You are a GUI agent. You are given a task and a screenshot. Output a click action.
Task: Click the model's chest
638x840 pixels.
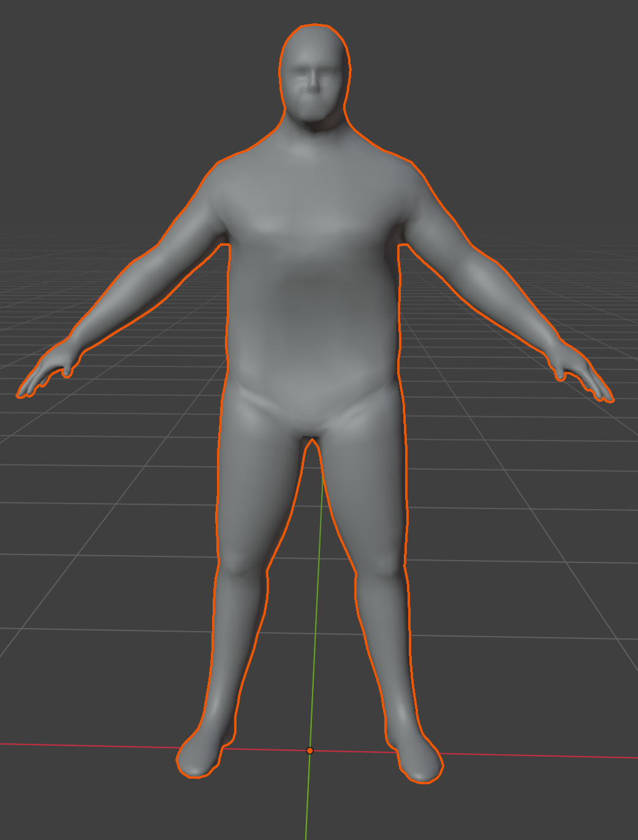point(313,214)
